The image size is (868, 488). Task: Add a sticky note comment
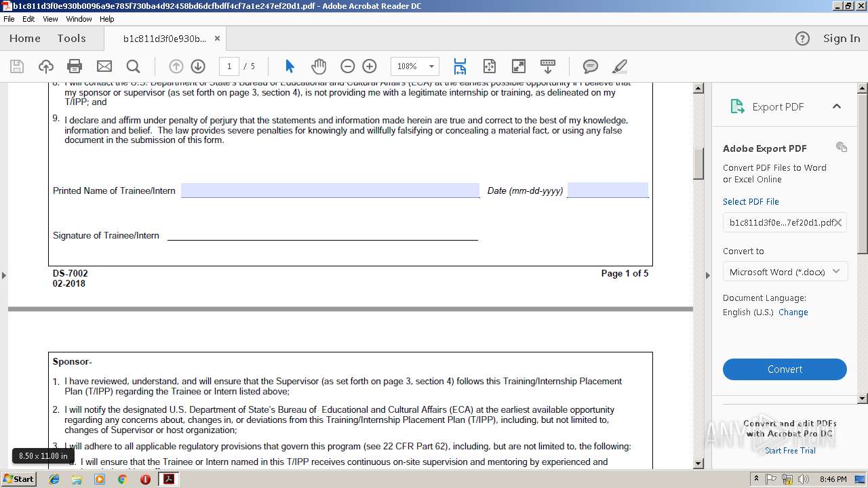pyautogui.click(x=591, y=66)
